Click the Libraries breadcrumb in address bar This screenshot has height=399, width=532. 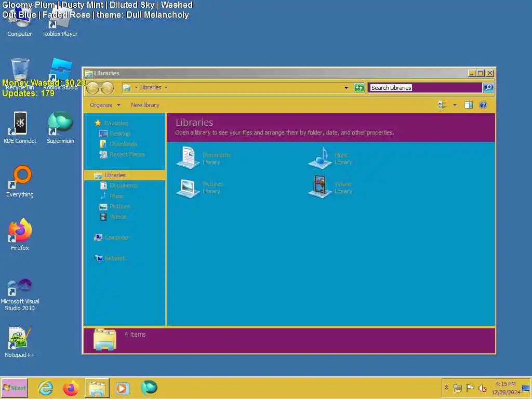coord(151,87)
